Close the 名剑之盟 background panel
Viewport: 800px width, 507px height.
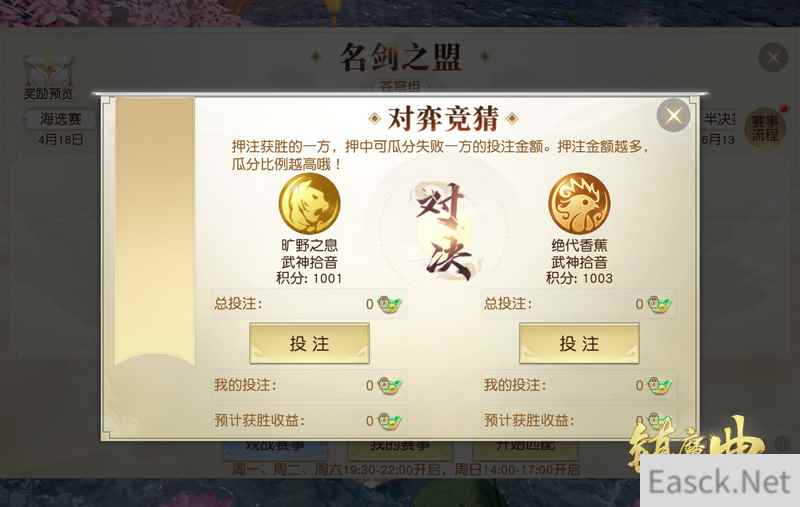click(773, 57)
